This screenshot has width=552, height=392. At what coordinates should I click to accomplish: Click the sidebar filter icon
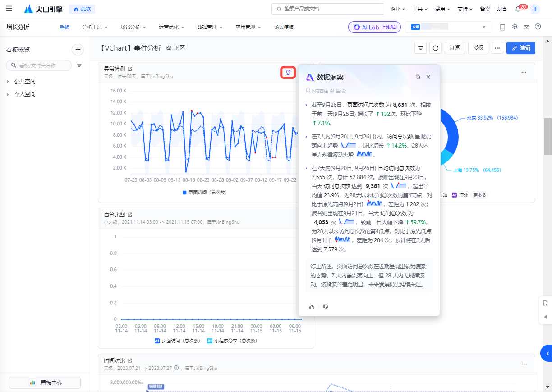coord(79,65)
